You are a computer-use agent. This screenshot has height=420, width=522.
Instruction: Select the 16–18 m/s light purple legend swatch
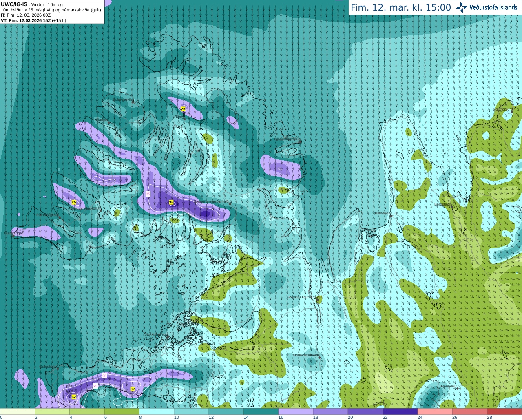(x=296, y=411)
